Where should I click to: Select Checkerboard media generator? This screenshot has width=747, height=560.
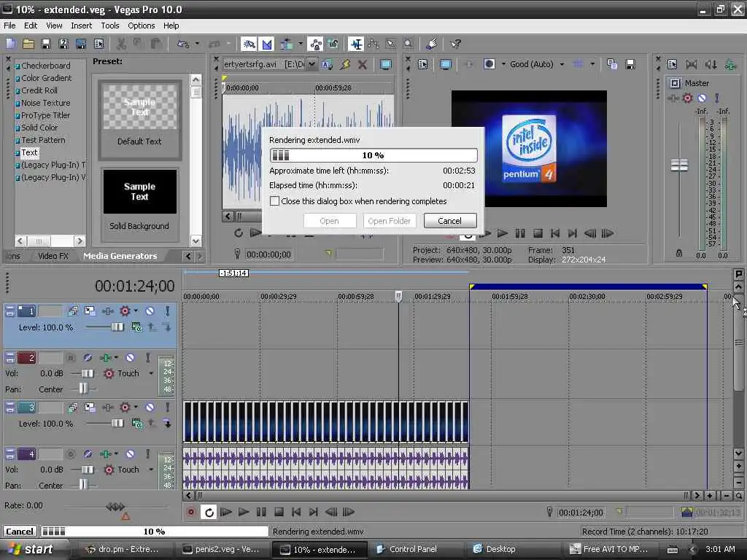pyautogui.click(x=46, y=66)
